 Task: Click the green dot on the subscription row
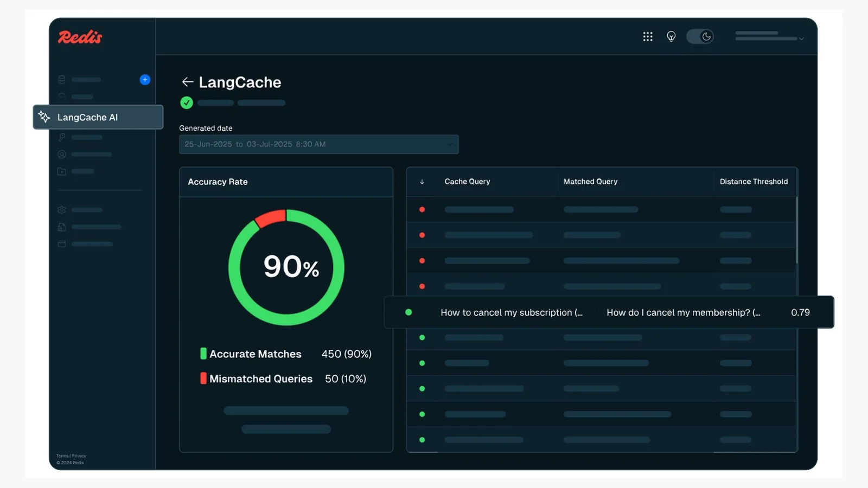[409, 312]
